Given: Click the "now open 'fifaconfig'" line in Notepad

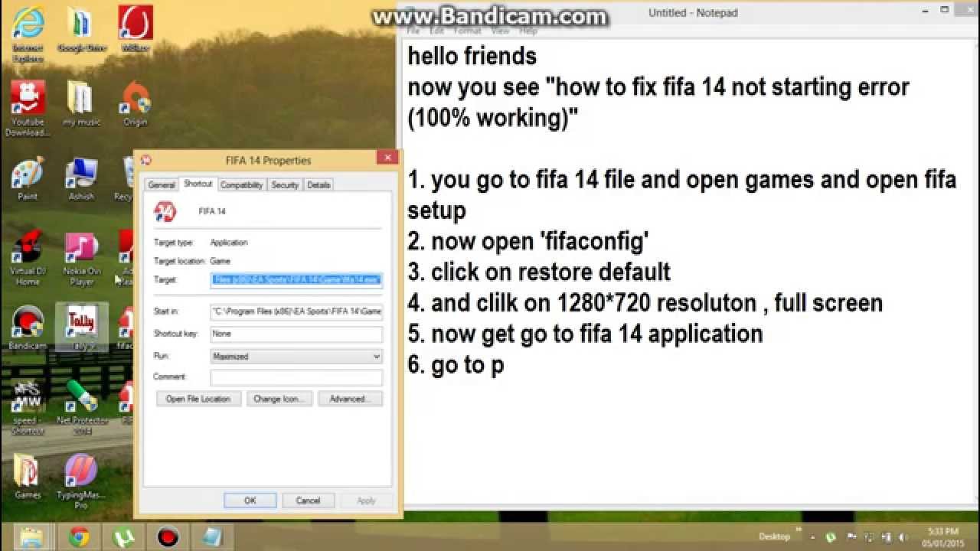Looking at the screenshot, I should point(528,242).
